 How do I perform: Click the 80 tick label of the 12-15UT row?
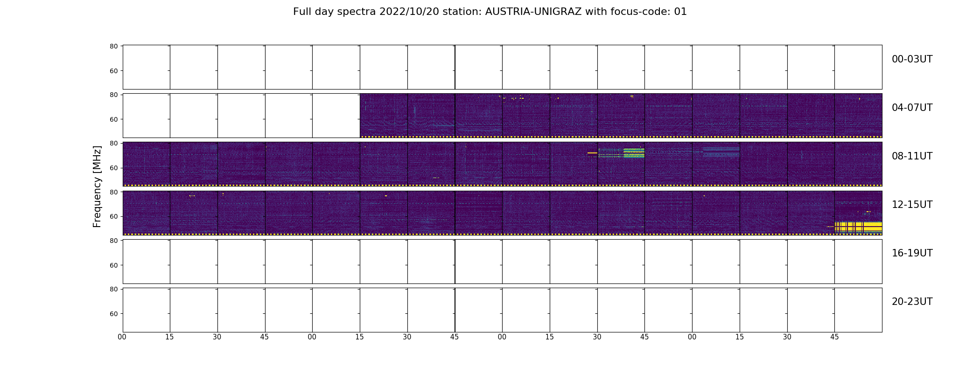[x=113, y=192]
